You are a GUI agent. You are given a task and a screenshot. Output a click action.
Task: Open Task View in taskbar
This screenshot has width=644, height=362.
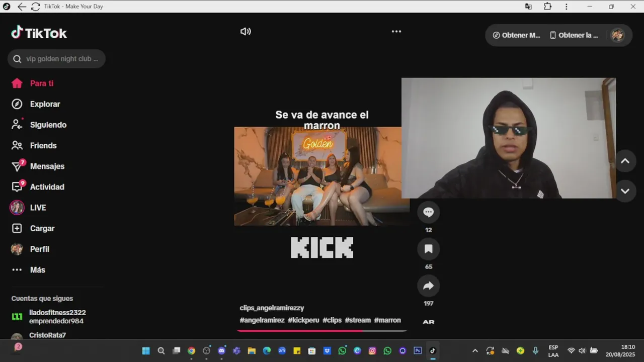pyautogui.click(x=176, y=351)
